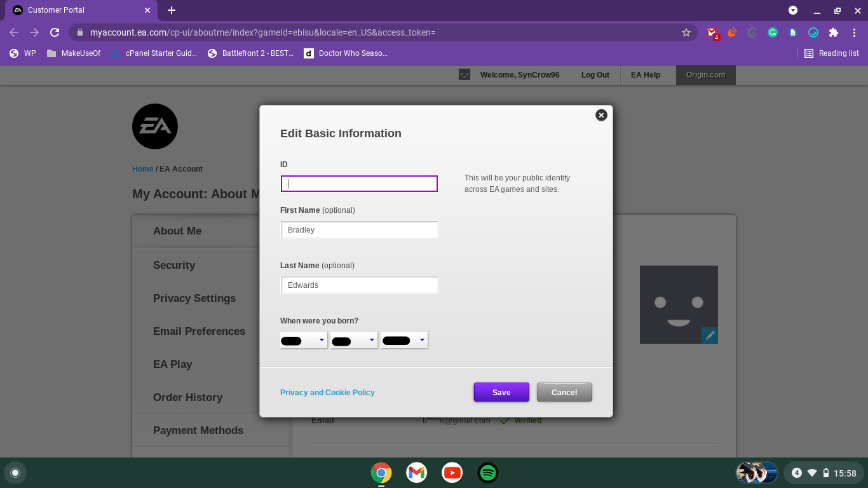Reload the page
This screenshot has width=868, height=488.
coord(55,32)
